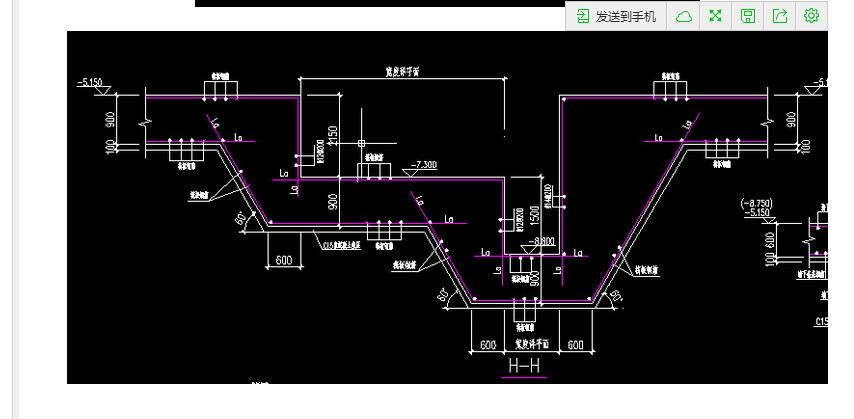The height and width of the screenshot is (419, 854).
Task: Click 宽度详平面 label between the two 600 dimensions
Action: (x=532, y=345)
